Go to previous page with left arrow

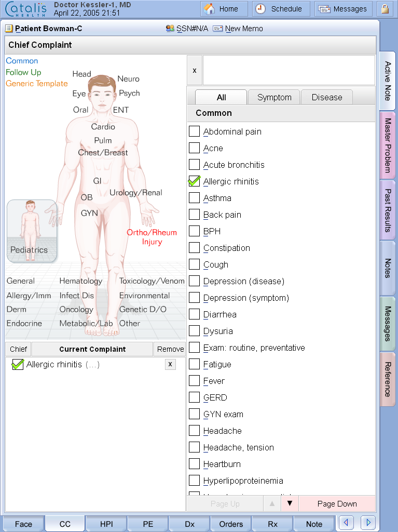346,522
